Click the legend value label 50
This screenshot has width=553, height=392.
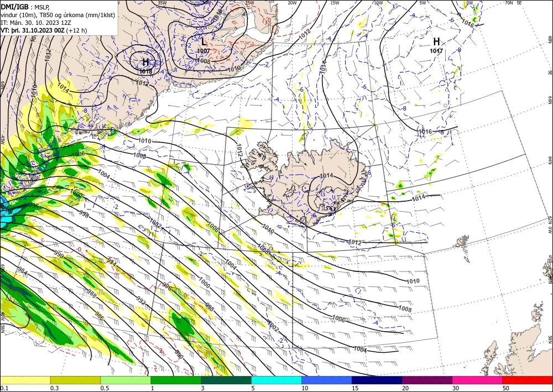point(506,388)
